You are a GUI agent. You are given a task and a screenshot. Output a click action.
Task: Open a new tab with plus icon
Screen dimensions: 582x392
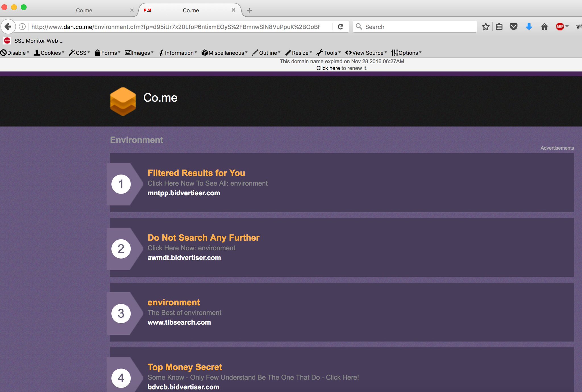tap(249, 11)
